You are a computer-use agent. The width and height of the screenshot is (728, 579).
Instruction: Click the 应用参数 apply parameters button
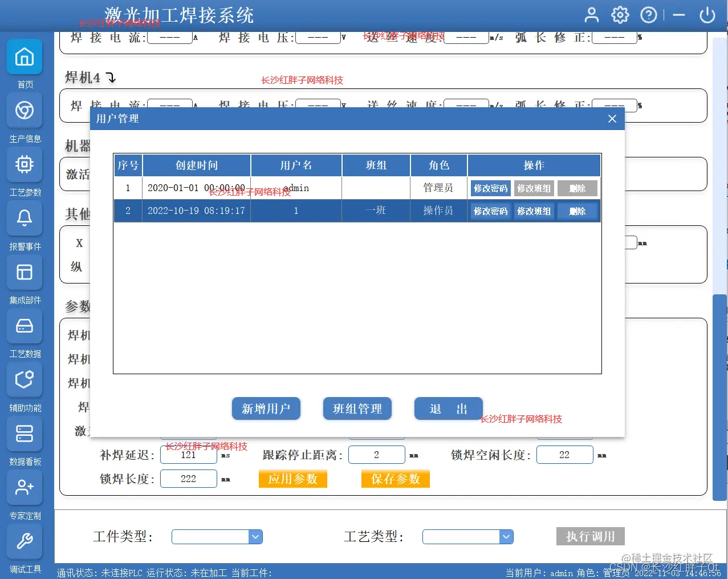point(292,479)
